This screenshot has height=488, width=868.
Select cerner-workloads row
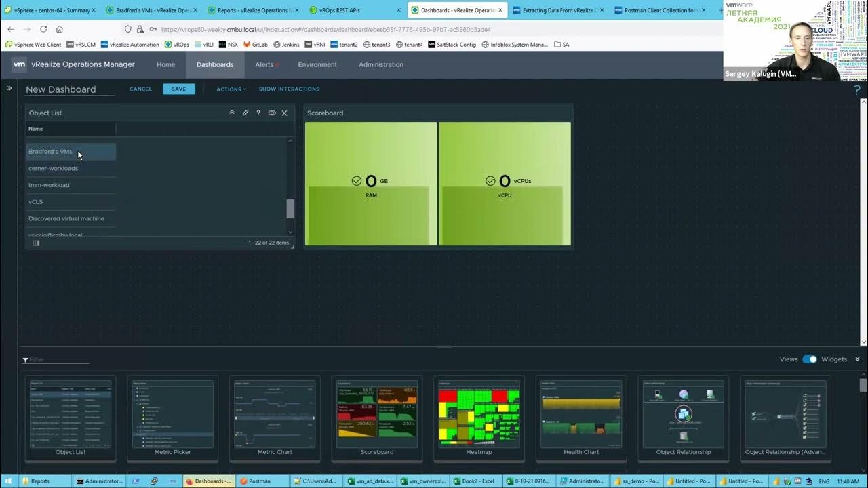coord(71,168)
